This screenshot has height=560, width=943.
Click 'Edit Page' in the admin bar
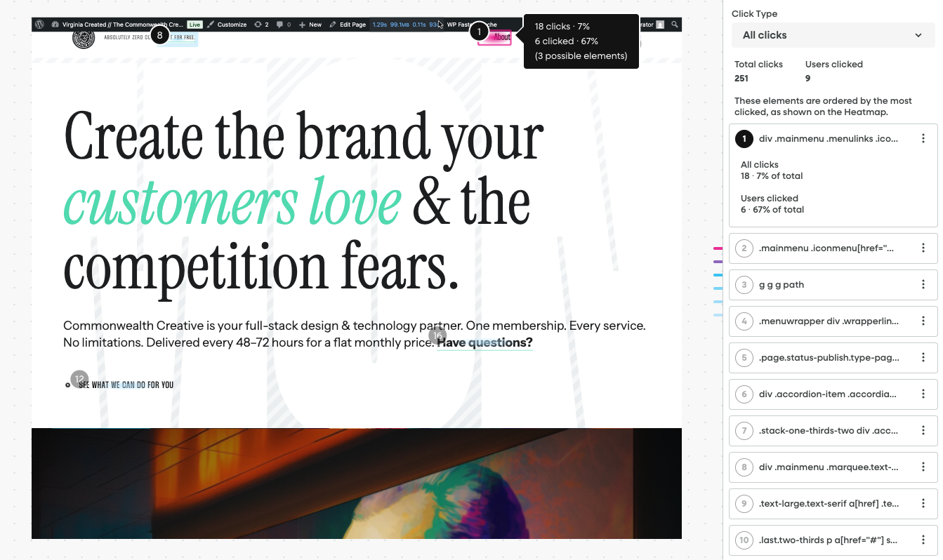click(x=348, y=25)
